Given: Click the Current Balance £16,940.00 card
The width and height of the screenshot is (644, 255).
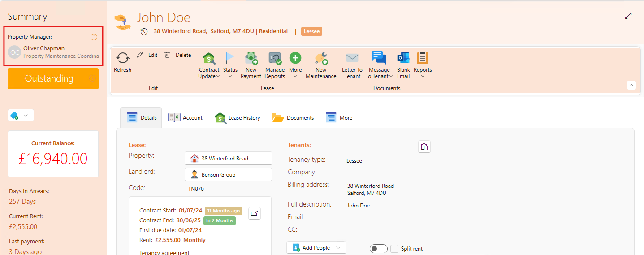Looking at the screenshot, I should [53, 154].
